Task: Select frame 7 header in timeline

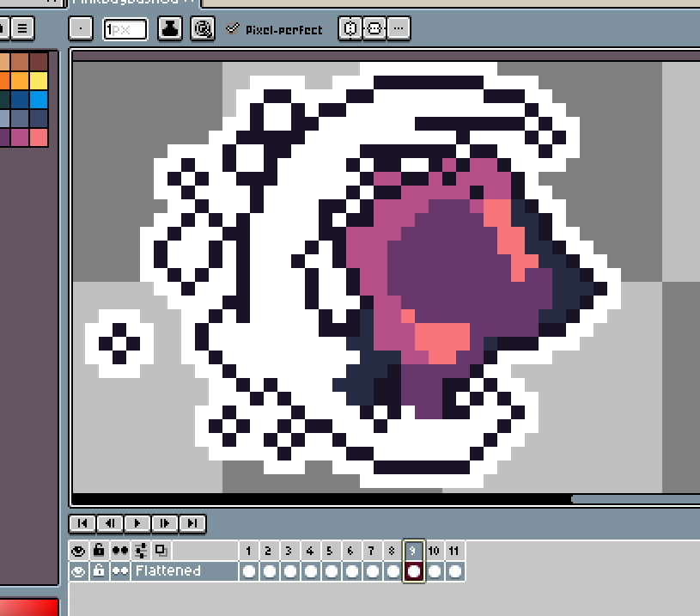Action: pyautogui.click(x=372, y=551)
